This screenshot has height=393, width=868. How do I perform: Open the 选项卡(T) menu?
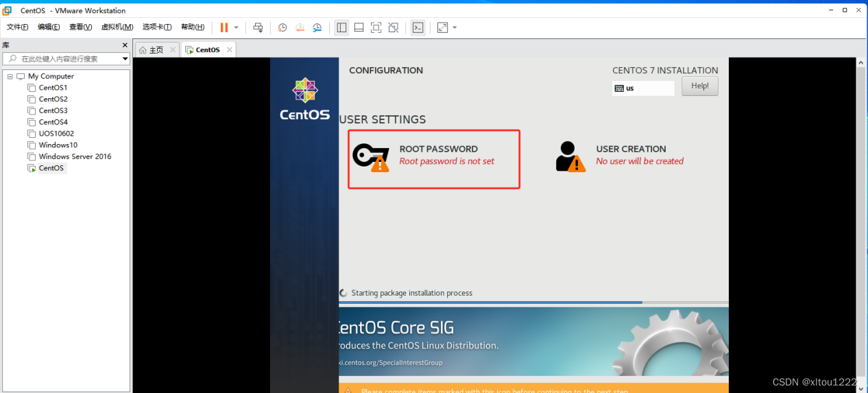point(157,27)
